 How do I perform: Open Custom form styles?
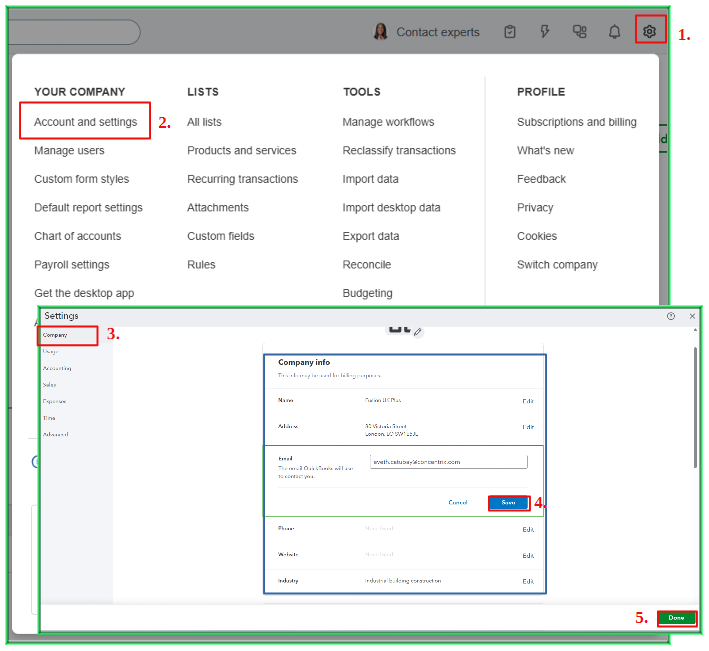pyautogui.click(x=81, y=179)
